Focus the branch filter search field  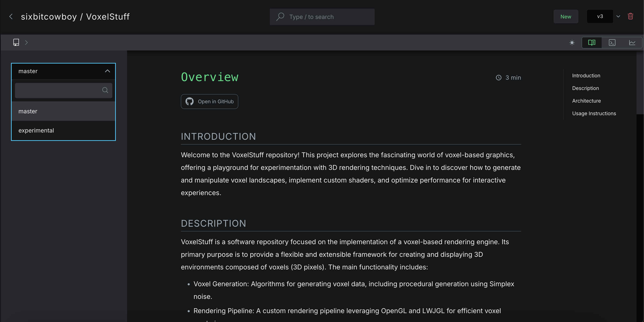63,90
